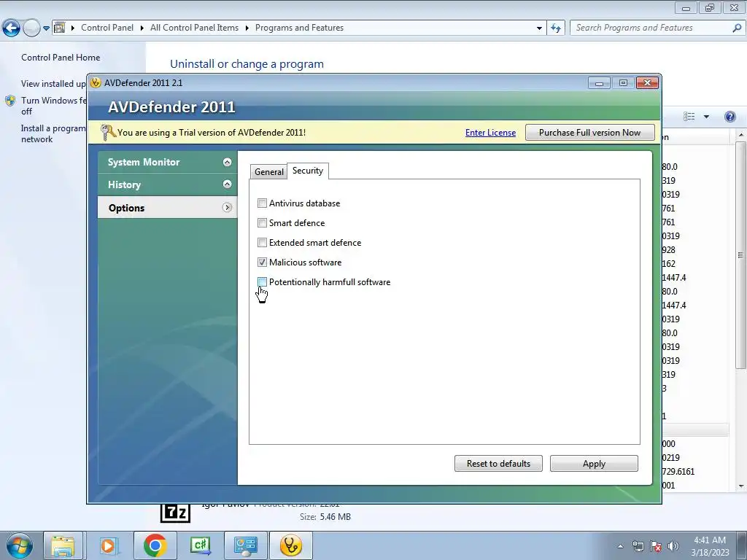Expand System Monitor using its chevron
747x560 pixels.
(228, 162)
